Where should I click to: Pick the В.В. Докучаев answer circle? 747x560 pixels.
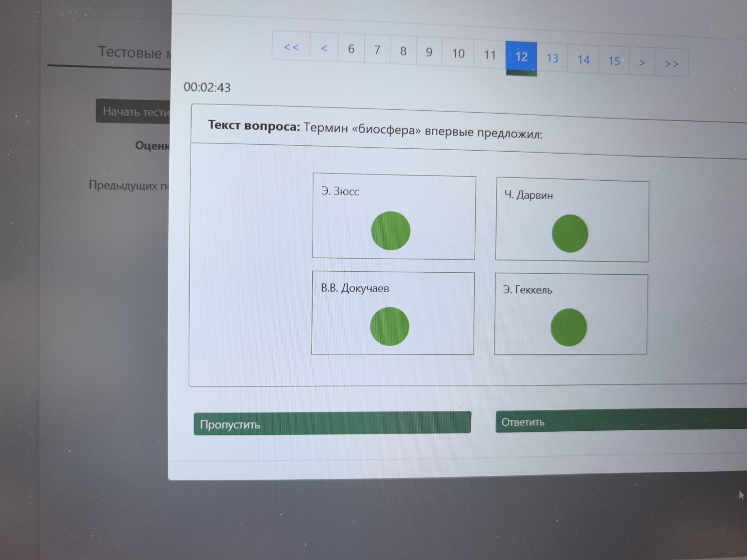(x=390, y=326)
